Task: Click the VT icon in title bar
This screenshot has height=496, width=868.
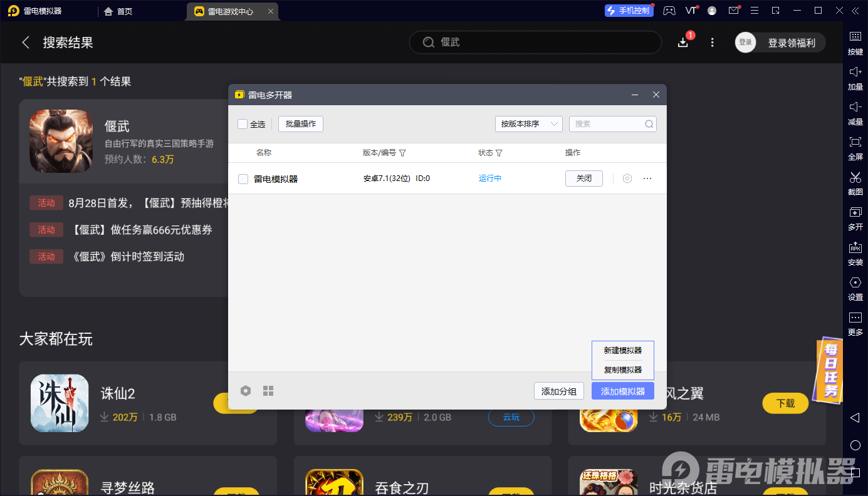Action: click(x=691, y=11)
